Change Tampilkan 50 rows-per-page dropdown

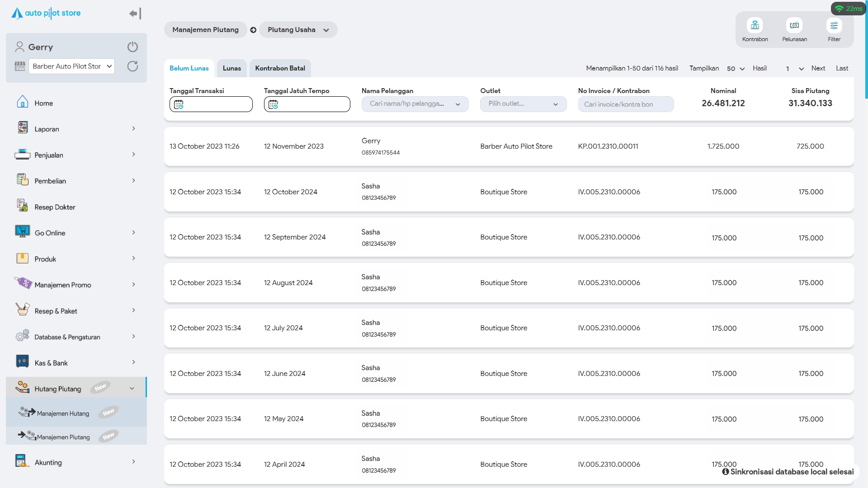tap(736, 69)
